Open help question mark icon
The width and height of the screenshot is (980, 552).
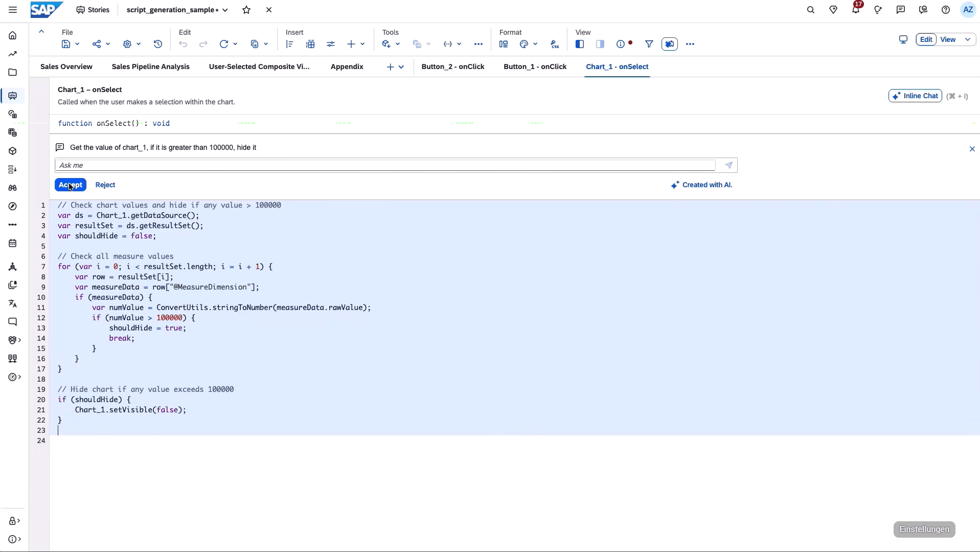[946, 10]
